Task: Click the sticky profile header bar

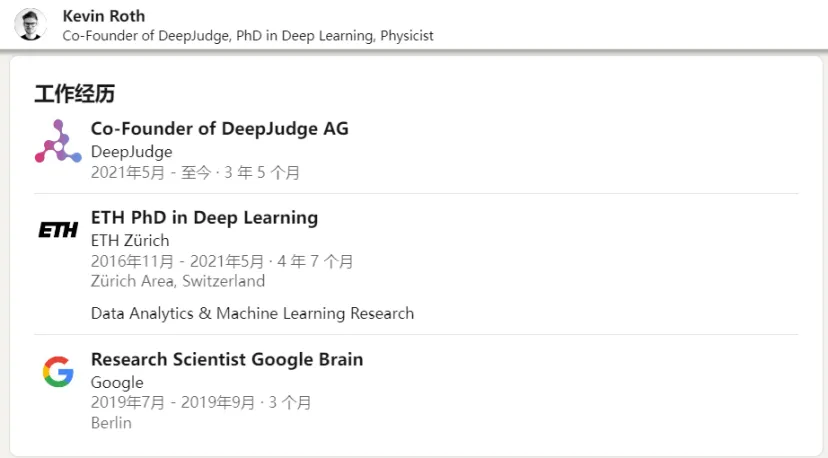Action: point(414,25)
